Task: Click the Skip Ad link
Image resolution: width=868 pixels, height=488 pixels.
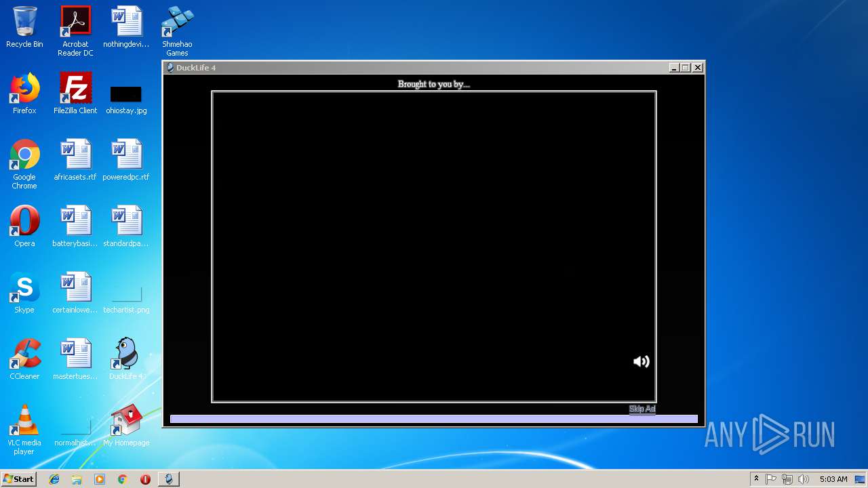Action: click(x=642, y=409)
